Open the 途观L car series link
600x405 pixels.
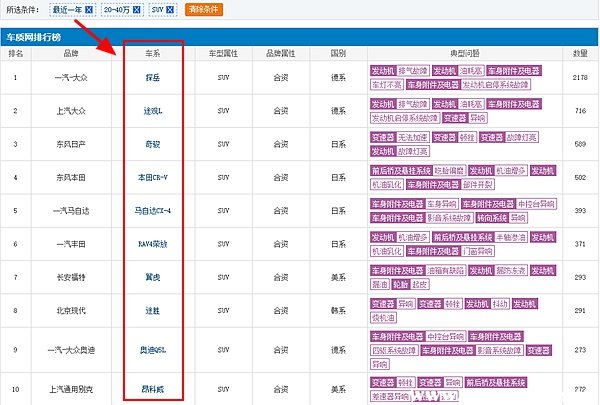point(152,110)
